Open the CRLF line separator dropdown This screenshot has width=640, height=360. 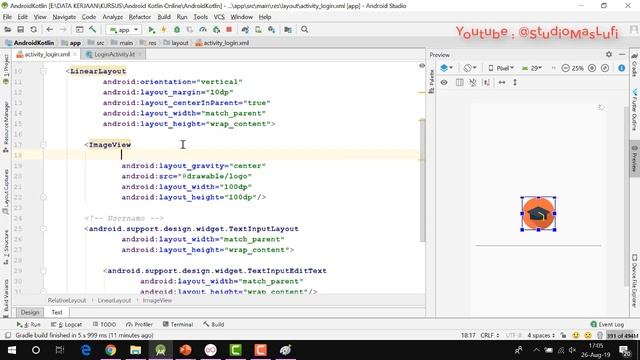tap(489, 335)
